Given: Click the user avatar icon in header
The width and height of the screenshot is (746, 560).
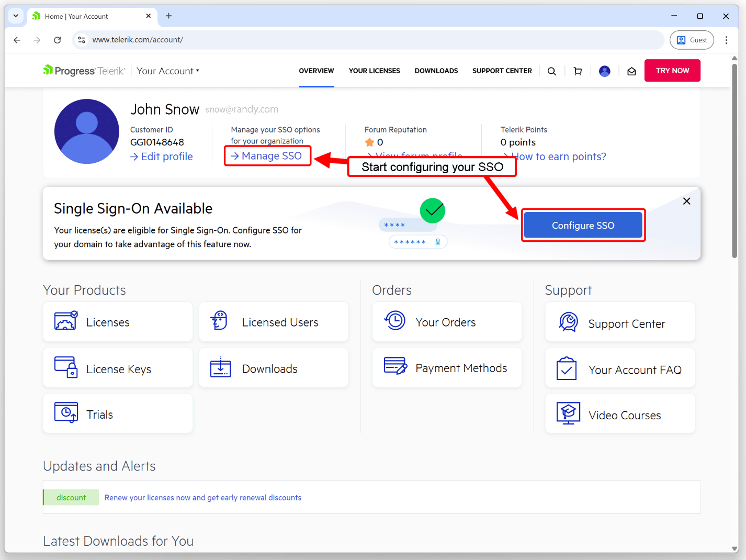Looking at the screenshot, I should pos(604,71).
